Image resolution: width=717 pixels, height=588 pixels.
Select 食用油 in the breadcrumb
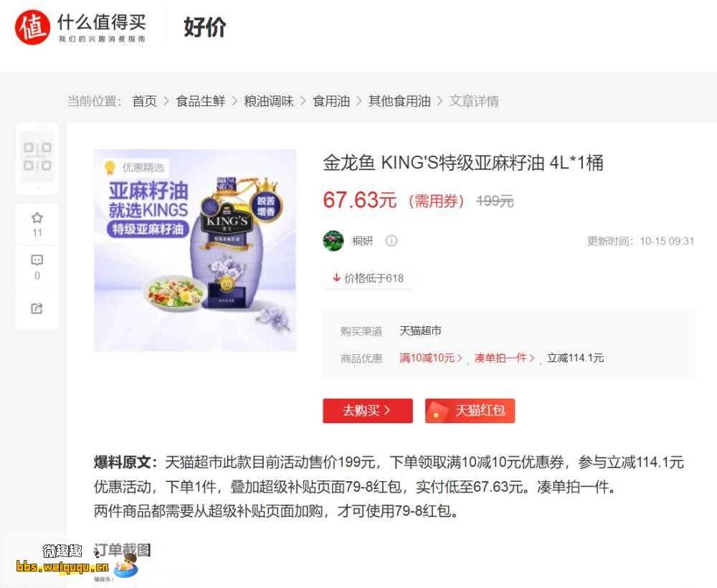(331, 101)
